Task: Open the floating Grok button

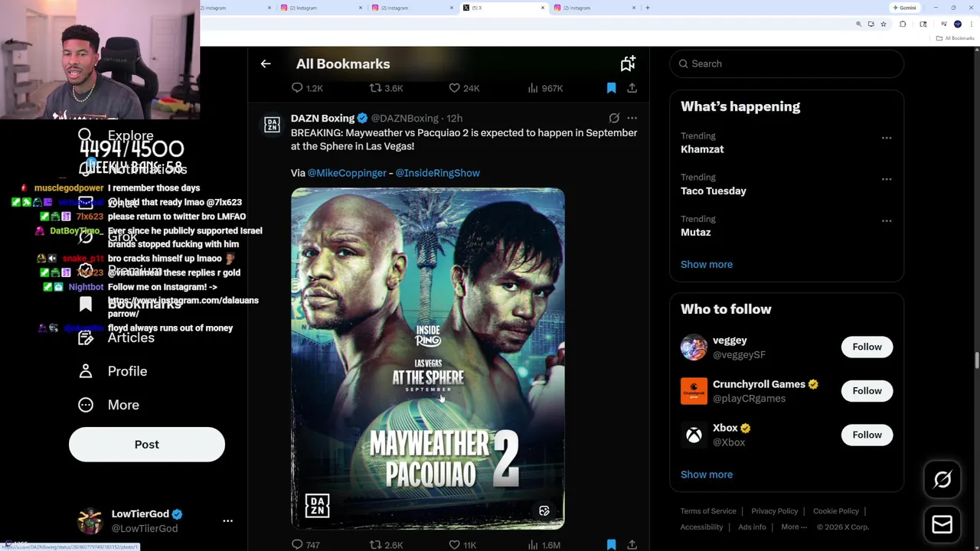Action: pyautogui.click(x=942, y=480)
